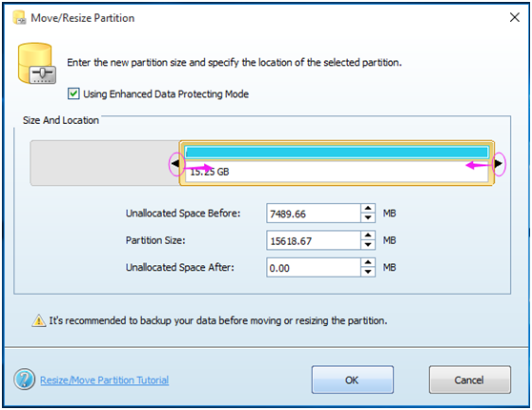Click the blue help question mark icon
This screenshot has height=410, width=532.
[x=24, y=379]
